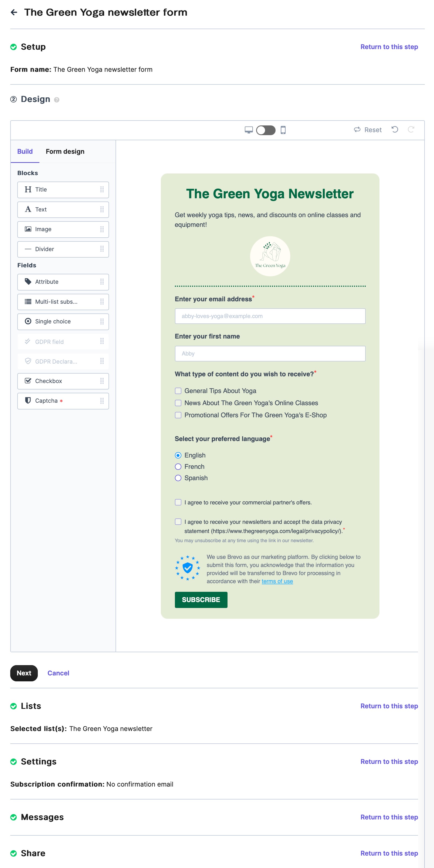This screenshot has width=434, height=868.
Task: Select the Captcha field block
Action: coord(63,401)
